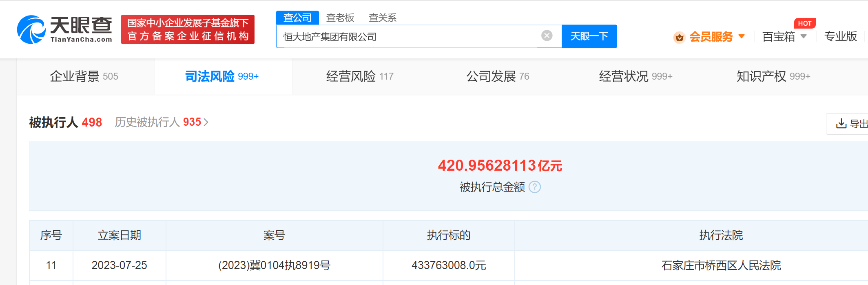The image size is (868, 285).
Task: Open the 专业版 link
Action: 841,36
